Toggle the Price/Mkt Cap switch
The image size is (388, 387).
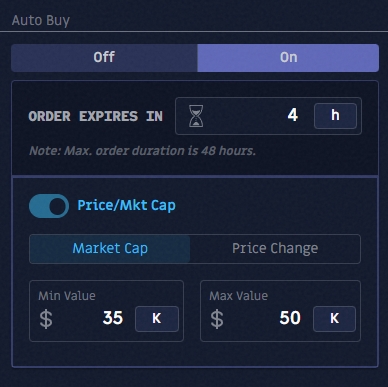point(49,206)
